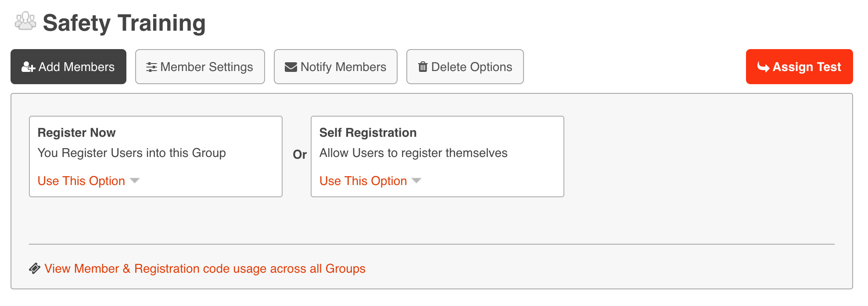The height and width of the screenshot is (306, 868).
Task: Select the Self Registration heading
Action: click(368, 132)
